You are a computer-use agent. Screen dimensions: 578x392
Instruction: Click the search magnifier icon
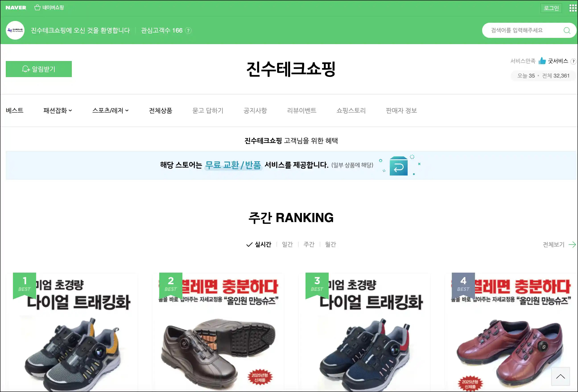pos(567,30)
